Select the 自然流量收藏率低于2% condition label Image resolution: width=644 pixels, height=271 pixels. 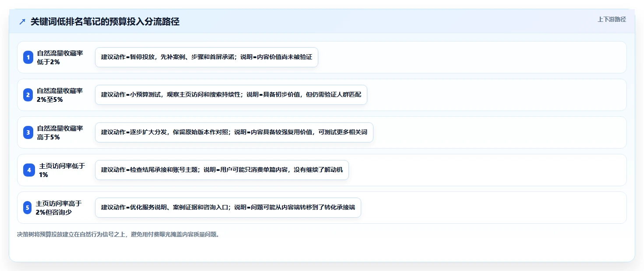click(60, 57)
